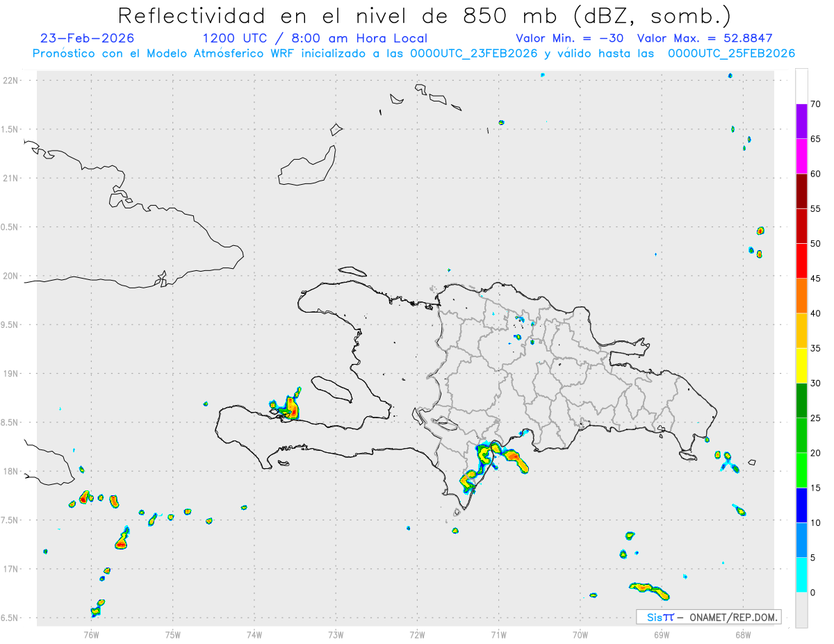
Task: Click the '69W' longitude label
Action: (x=662, y=634)
